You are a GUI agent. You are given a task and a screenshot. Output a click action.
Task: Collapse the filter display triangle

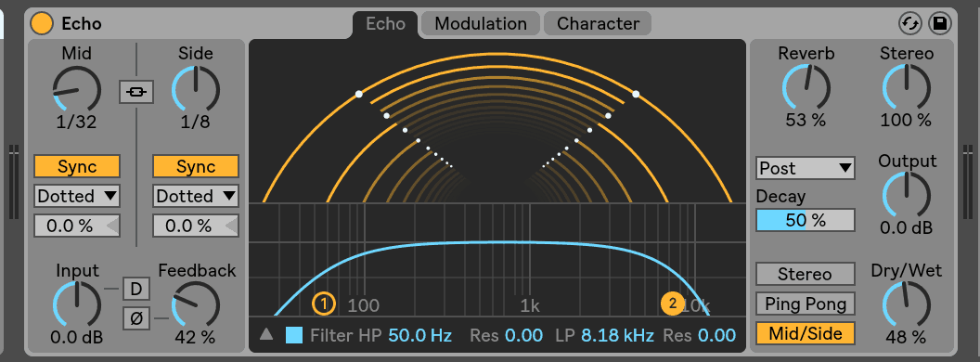267,334
